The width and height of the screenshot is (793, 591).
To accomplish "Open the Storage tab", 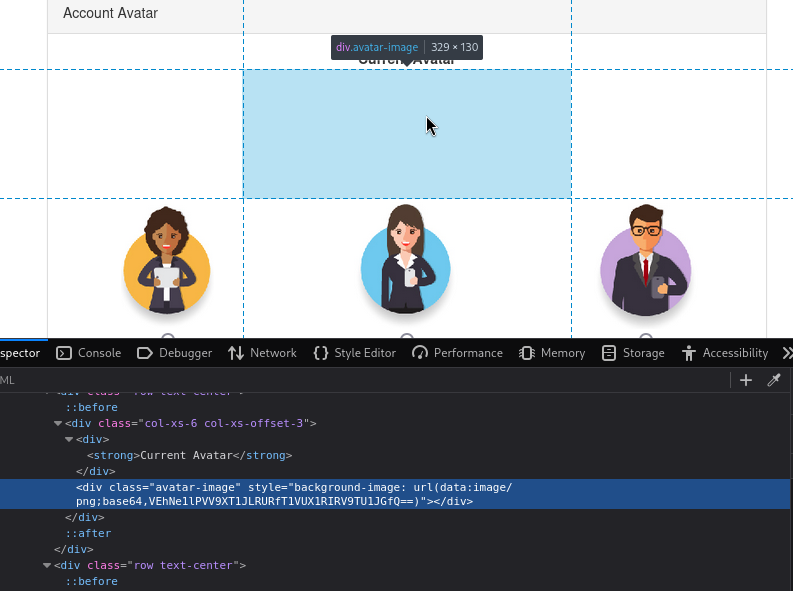I will pos(633,353).
